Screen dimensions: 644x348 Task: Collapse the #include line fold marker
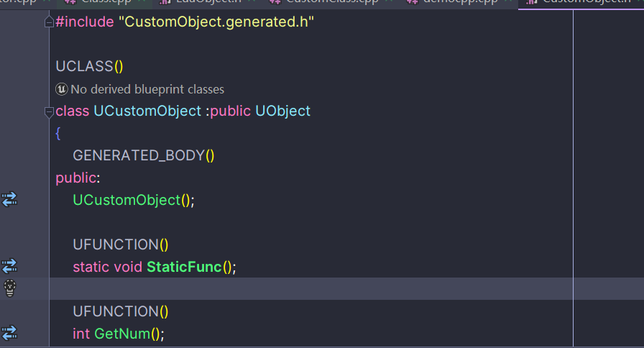[x=49, y=22]
